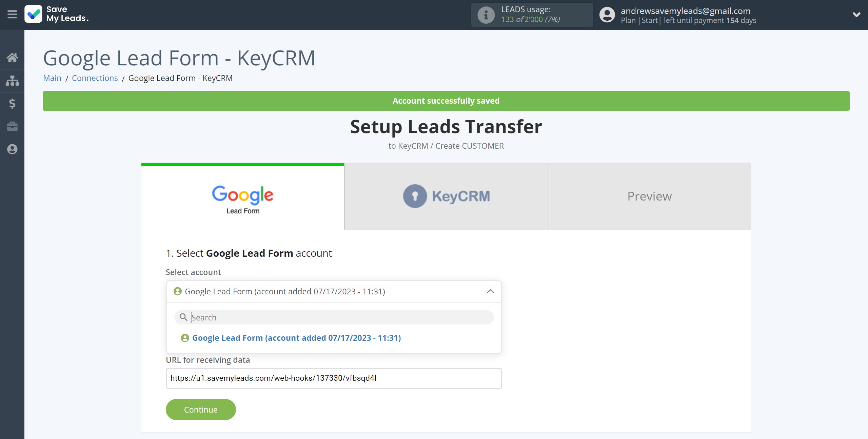Click the user avatar icon in header
The width and height of the screenshot is (868, 439).
(607, 15)
